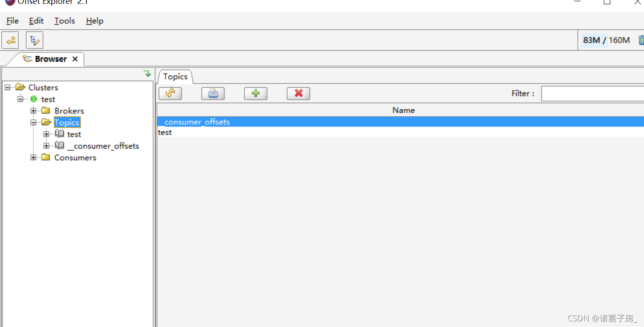Screen dimensions: 644x327
Task: Expand the Brokers folder in the tree
Action: tap(34, 111)
